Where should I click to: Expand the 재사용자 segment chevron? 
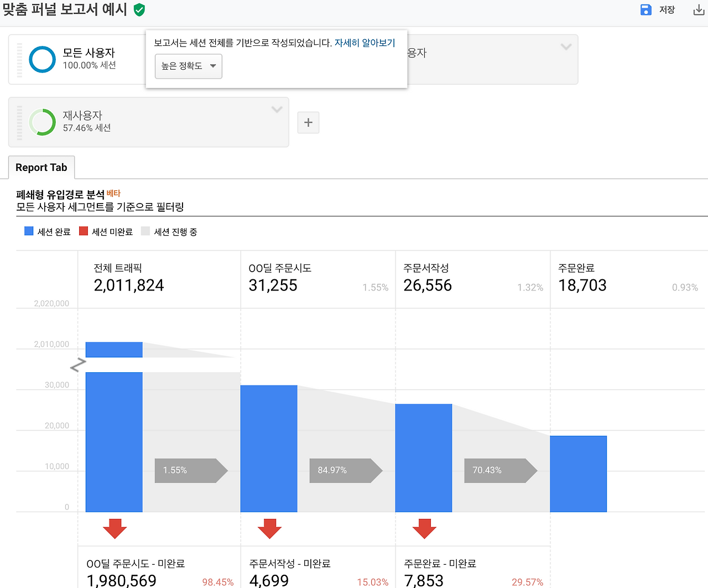tap(277, 110)
